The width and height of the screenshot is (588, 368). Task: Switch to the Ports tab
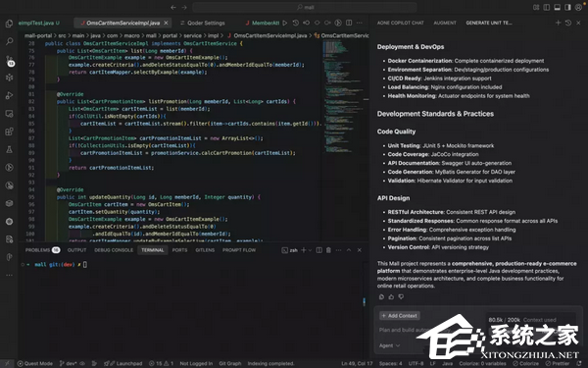[179, 250]
